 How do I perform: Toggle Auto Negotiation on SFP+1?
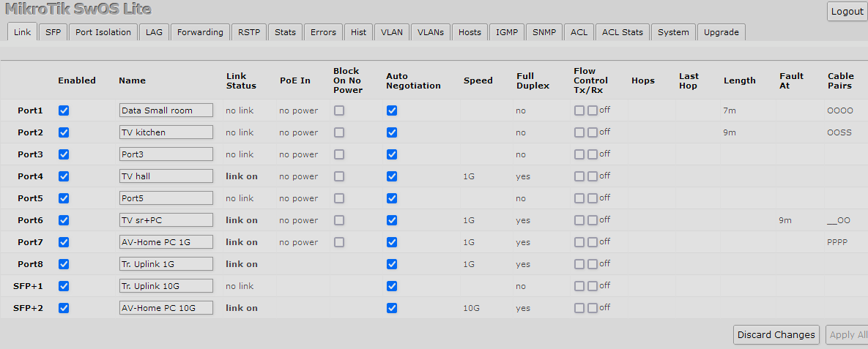pyautogui.click(x=392, y=286)
